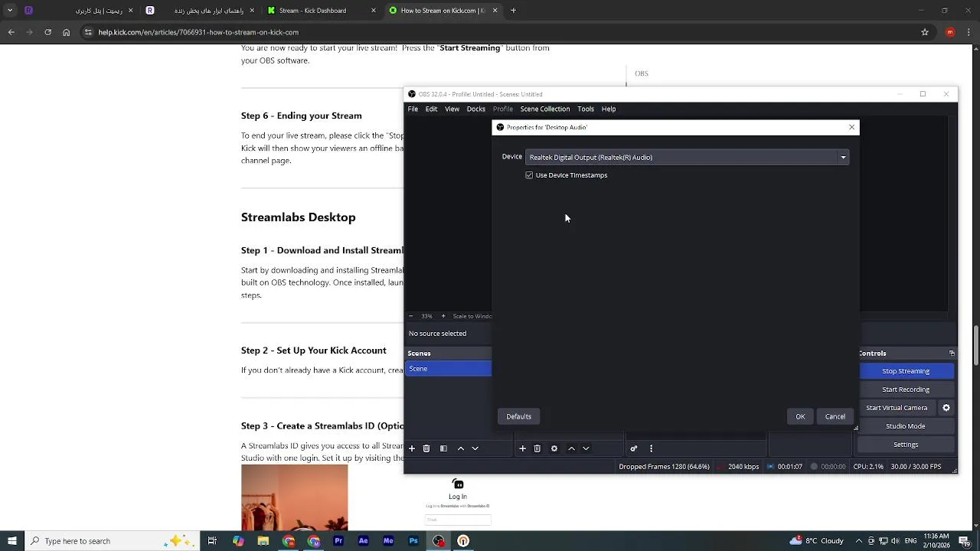View site information icon in address bar
This screenshot has height=551, width=980.
click(88, 32)
